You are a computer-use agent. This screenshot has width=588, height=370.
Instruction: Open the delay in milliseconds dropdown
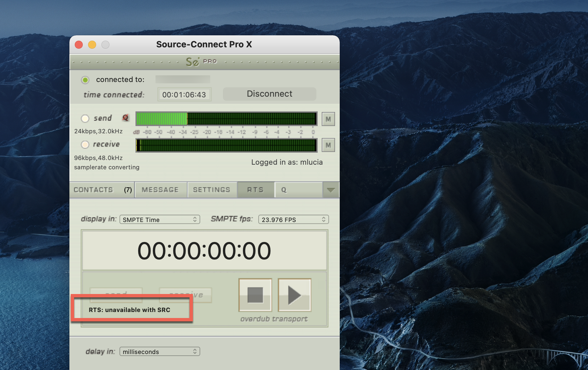pos(160,352)
